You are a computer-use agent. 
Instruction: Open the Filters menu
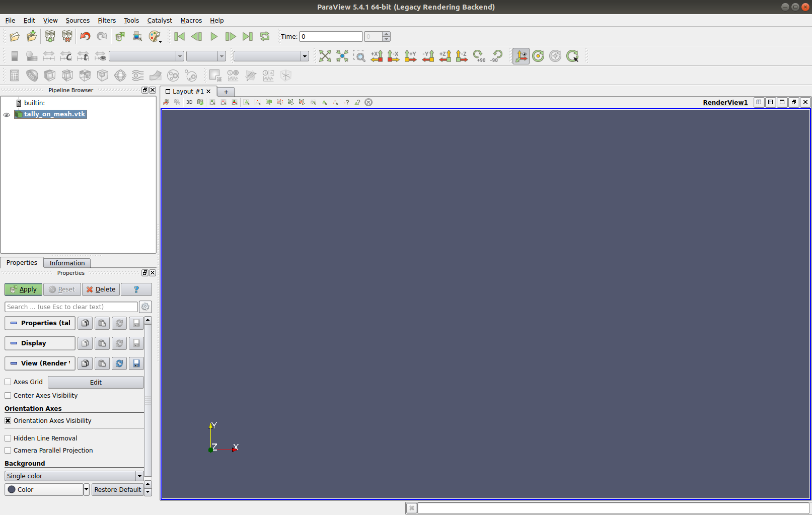click(x=106, y=20)
